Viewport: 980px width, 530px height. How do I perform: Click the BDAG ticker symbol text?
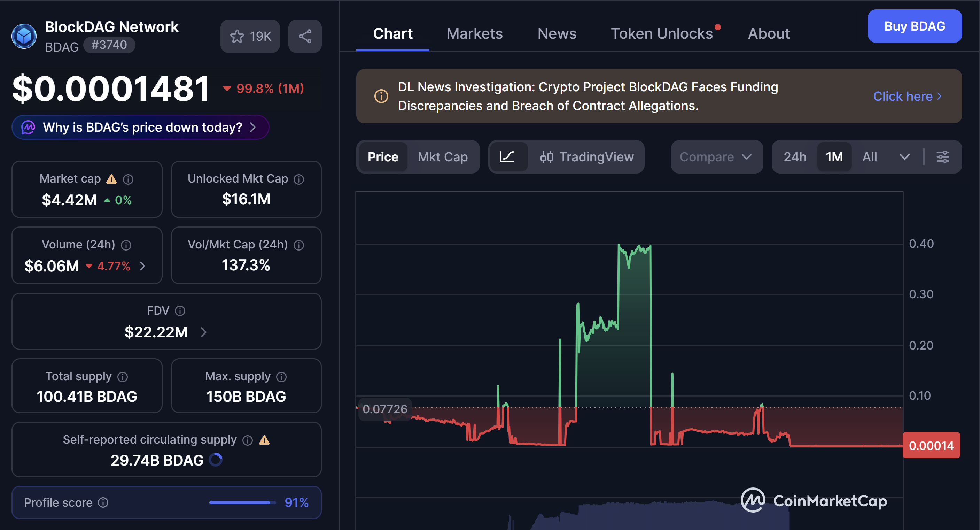point(62,47)
